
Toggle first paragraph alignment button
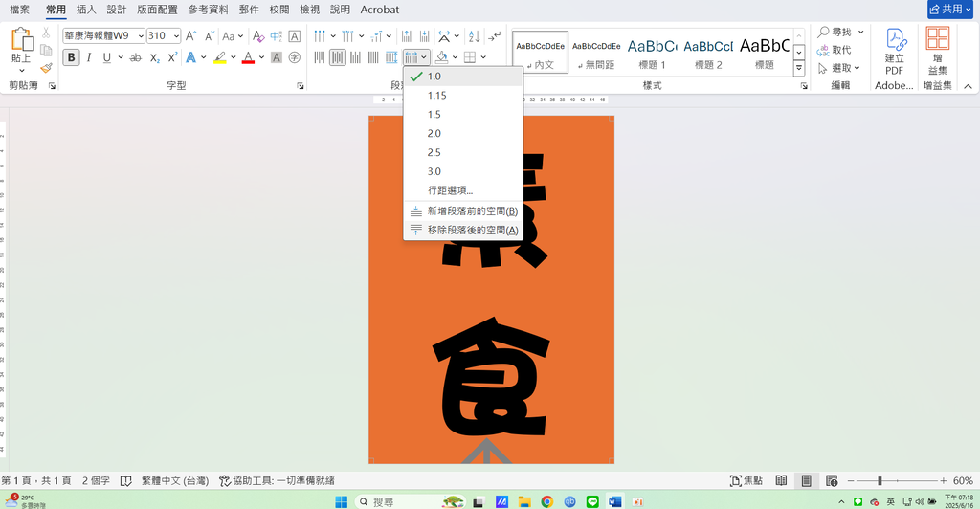pyautogui.click(x=320, y=57)
